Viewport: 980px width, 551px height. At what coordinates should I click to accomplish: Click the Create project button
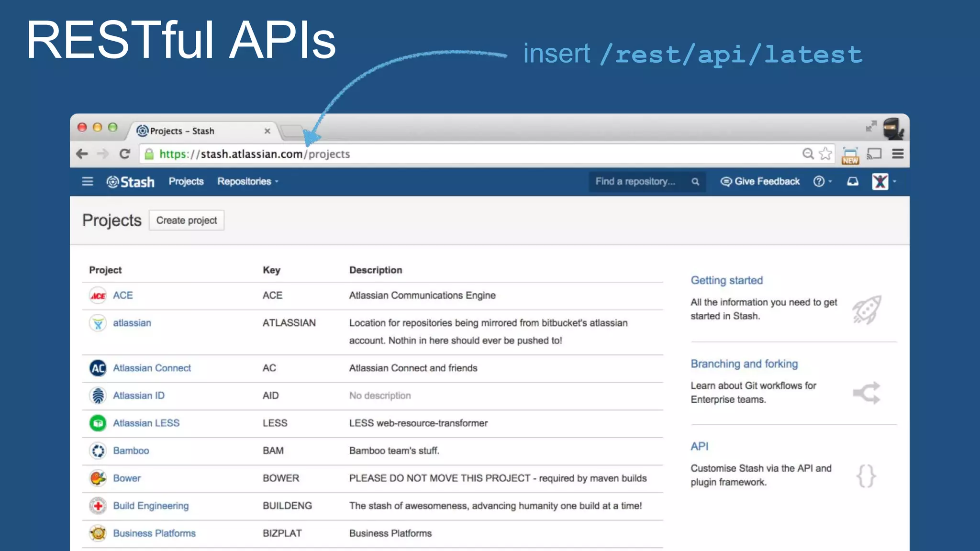(187, 220)
